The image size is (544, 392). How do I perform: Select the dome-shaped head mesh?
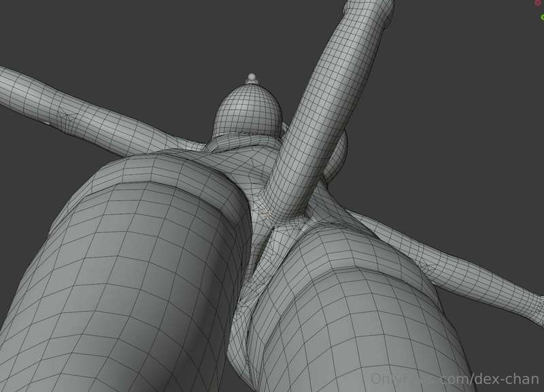tap(248, 110)
